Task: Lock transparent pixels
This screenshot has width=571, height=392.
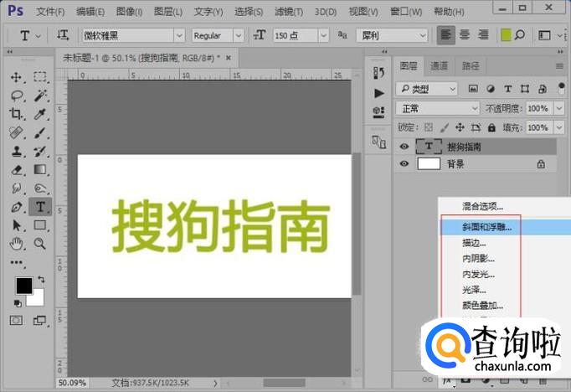Action: (x=429, y=127)
